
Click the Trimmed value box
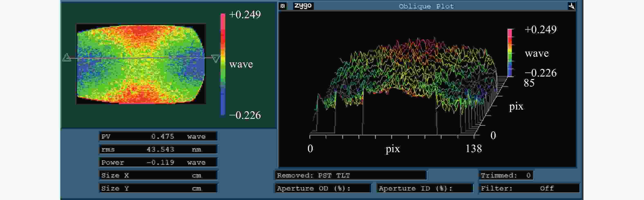506,175
